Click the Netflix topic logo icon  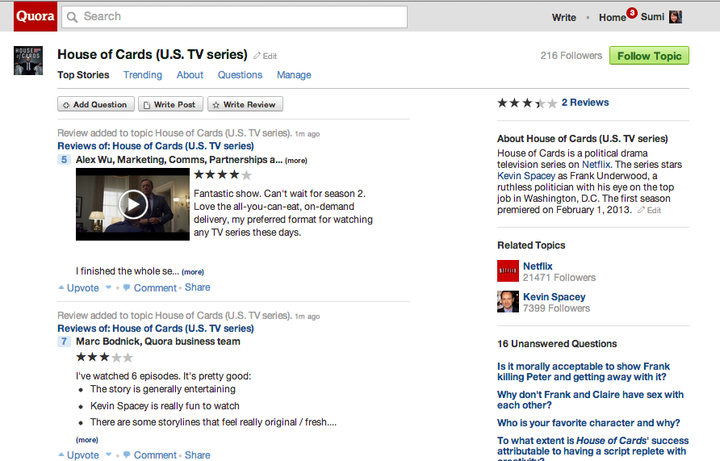point(508,271)
